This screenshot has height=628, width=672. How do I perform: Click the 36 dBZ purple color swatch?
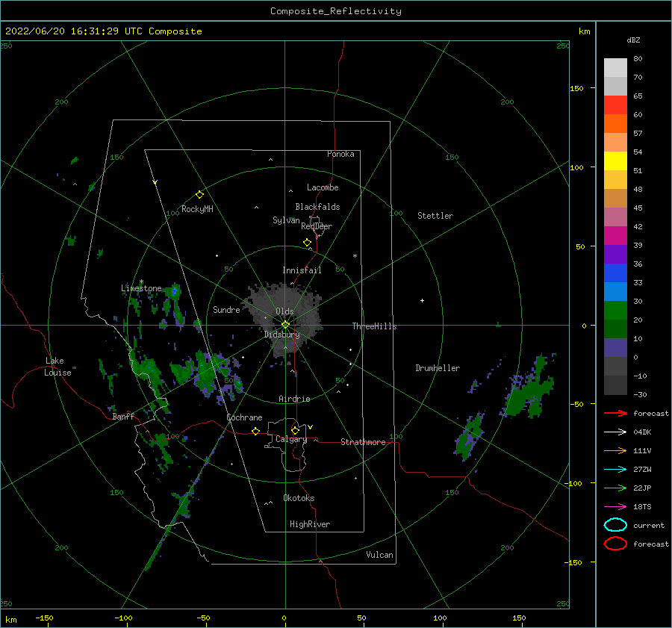click(x=615, y=254)
